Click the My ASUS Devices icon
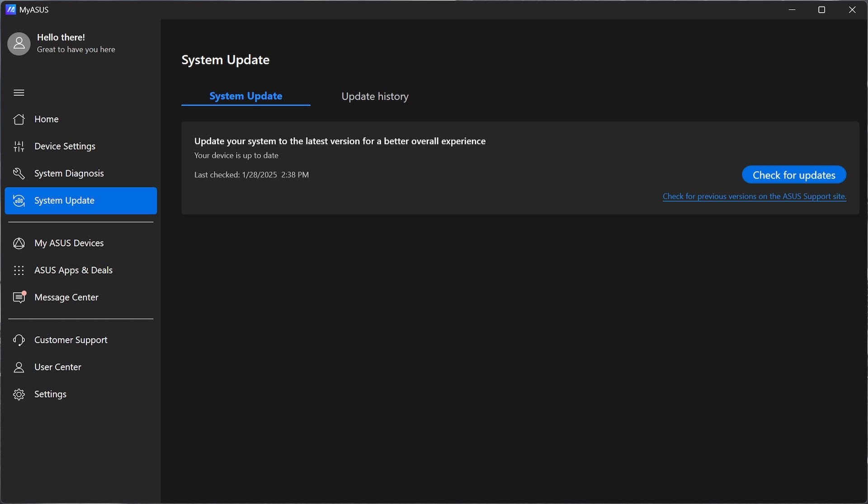The image size is (868, 504). 19,243
